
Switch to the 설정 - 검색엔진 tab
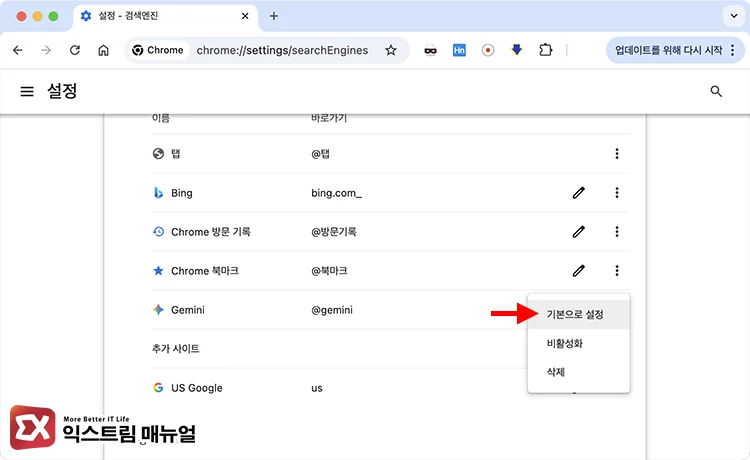[x=165, y=16]
